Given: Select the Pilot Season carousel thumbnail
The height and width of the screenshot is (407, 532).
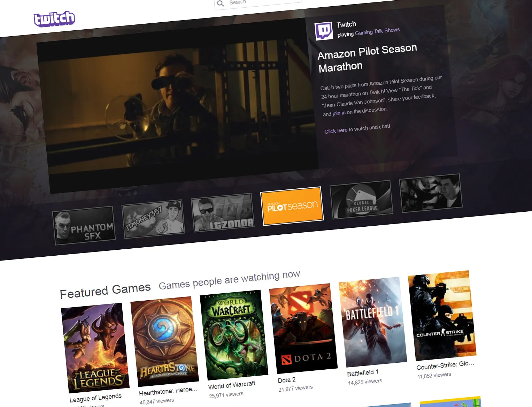Looking at the screenshot, I should pos(292,206).
